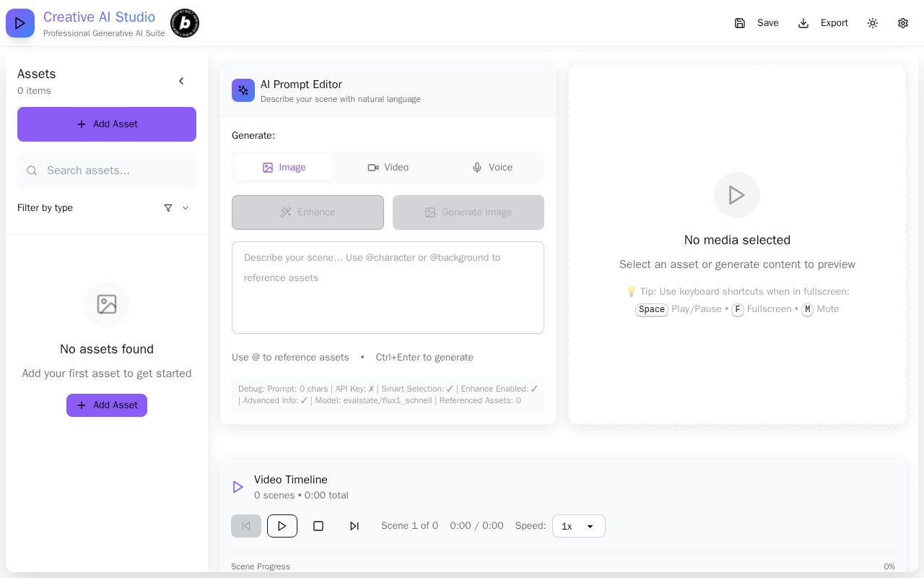This screenshot has width=924, height=578.
Task: Switch to the Image generation tab
Action: click(x=284, y=168)
